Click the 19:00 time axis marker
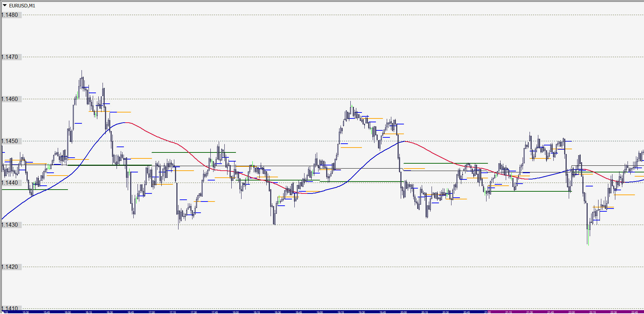 click(320, 312)
